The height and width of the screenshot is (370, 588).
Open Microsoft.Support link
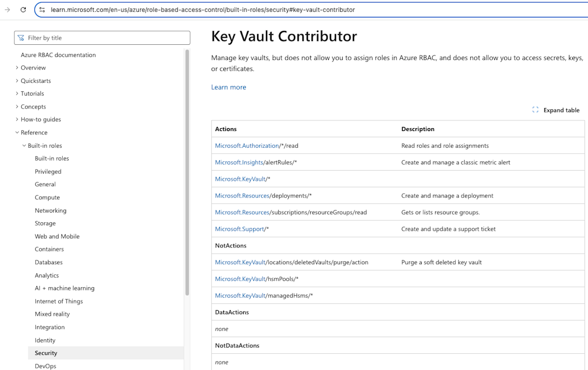[x=240, y=229]
